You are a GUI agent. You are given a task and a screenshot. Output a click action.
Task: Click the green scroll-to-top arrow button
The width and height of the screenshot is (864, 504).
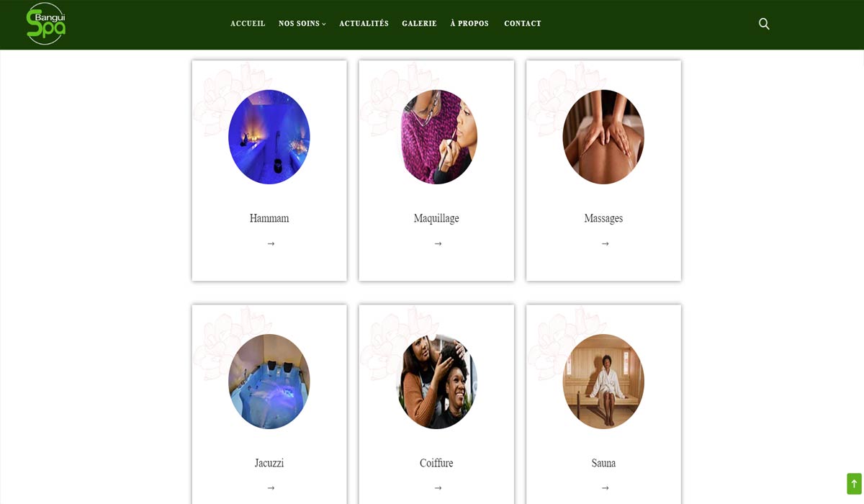(854, 484)
